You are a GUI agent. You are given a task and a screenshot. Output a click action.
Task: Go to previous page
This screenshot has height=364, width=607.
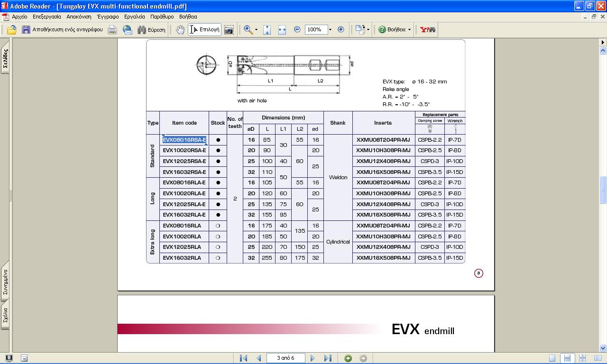click(x=259, y=358)
